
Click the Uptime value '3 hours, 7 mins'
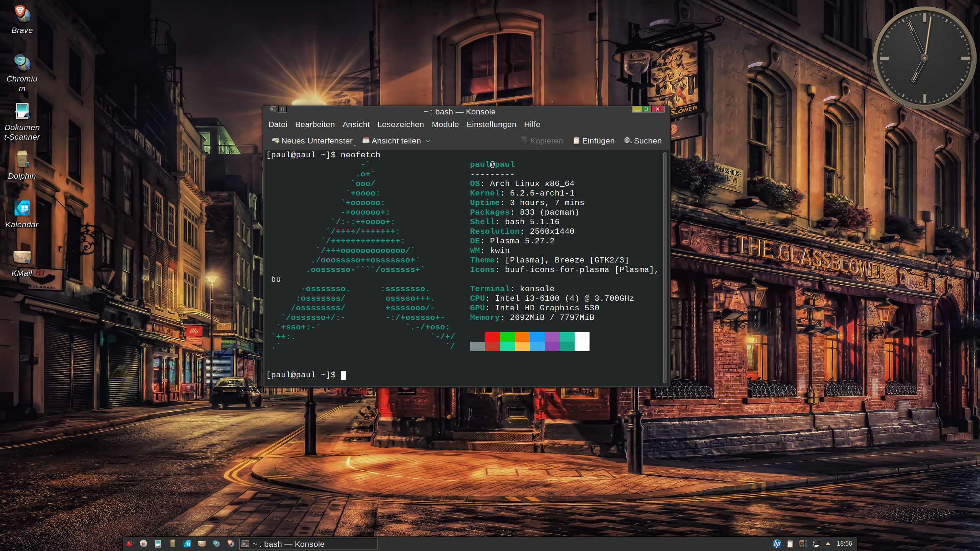547,203
